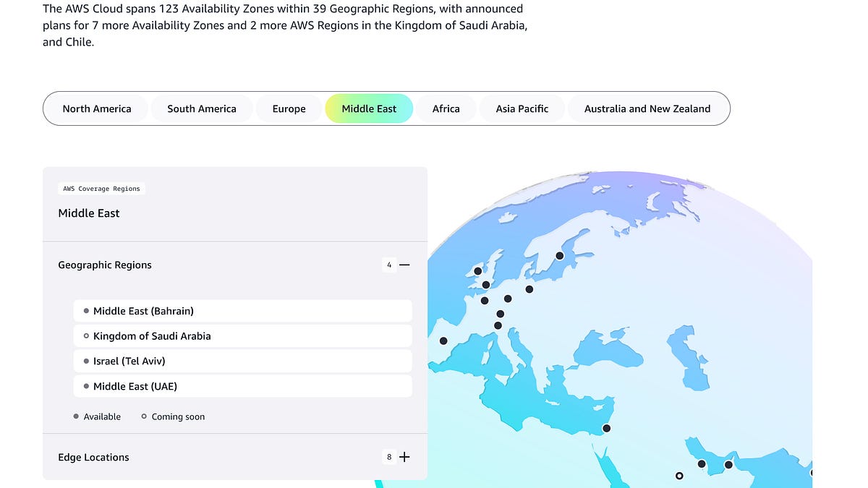Click the Available legend indicator
The height and width of the screenshot is (488, 868).
75,416
